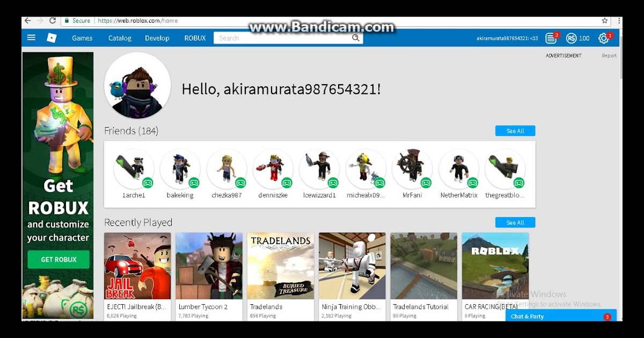Click in-game status icon on 1arche1
The width and height of the screenshot is (644, 338).
(x=148, y=182)
